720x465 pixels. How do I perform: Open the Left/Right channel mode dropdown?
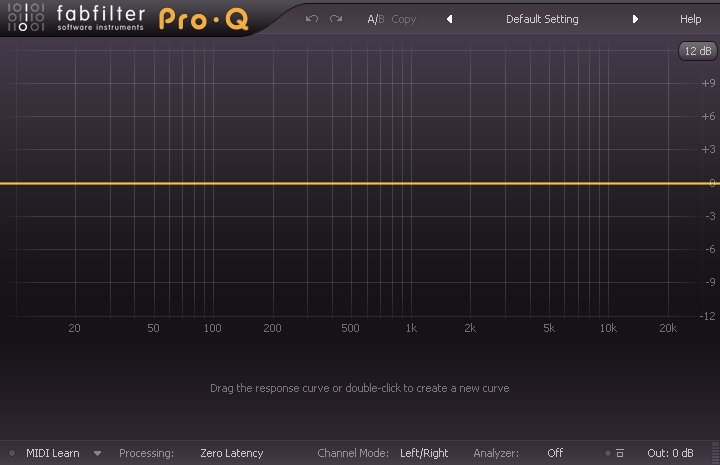[x=424, y=453]
